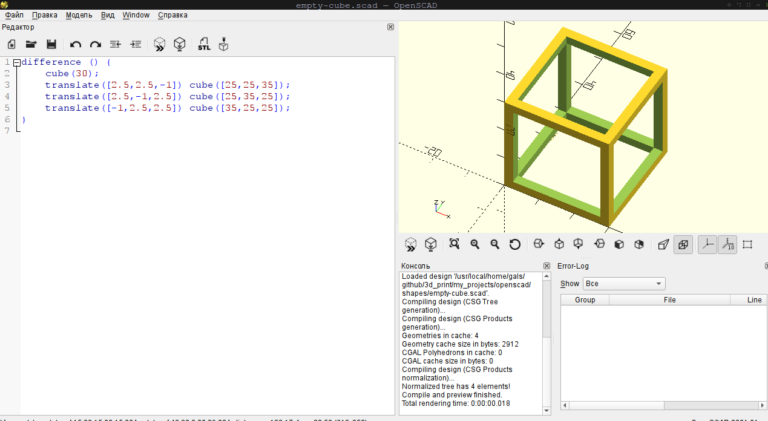Toggle Show Axes in the viewport
Image resolution: width=768 pixels, height=421 pixels.
tap(707, 244)
